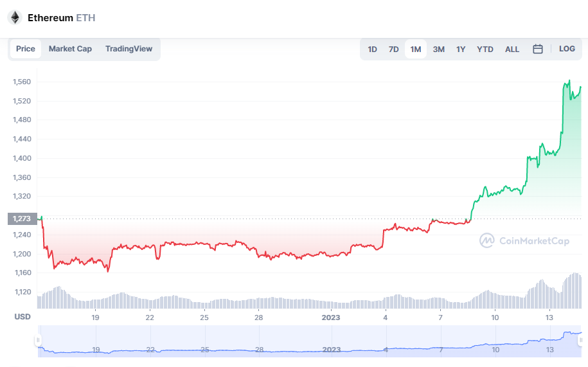Click the USD currency label
588x367 pixels.
pyautogui.click(x=22, y=317)
